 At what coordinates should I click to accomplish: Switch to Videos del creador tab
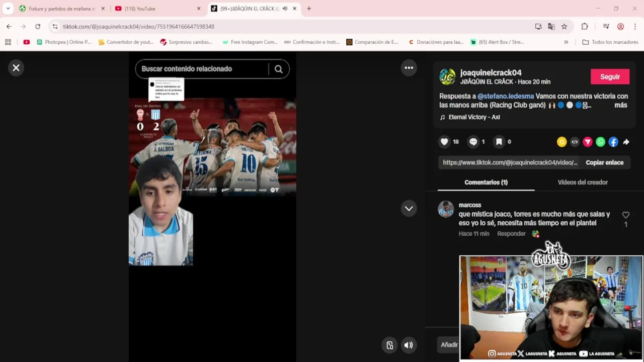coord(583,183)
